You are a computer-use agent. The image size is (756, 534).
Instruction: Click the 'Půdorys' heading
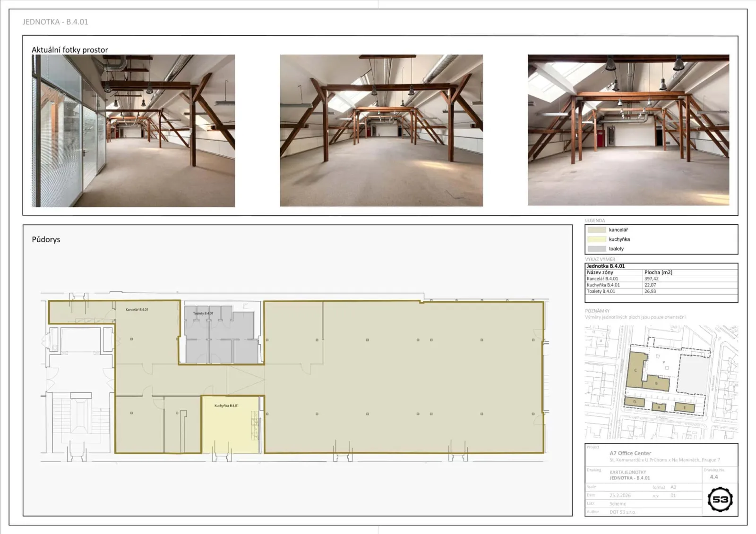(x=46, y=239)
